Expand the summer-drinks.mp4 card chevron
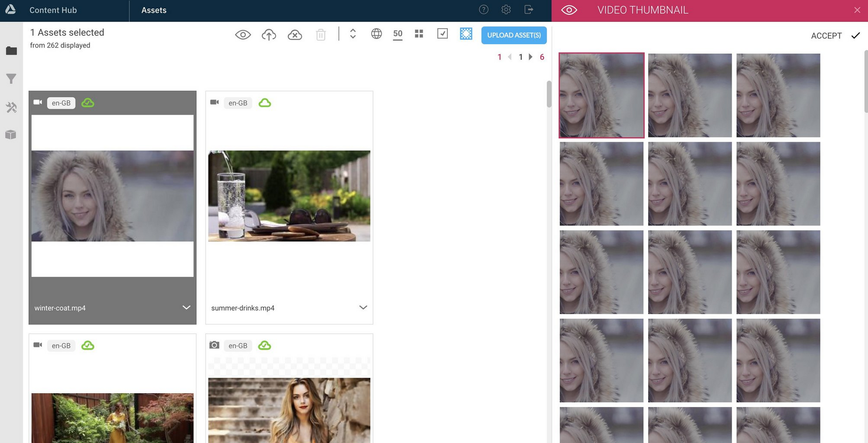This screenshot has height=443, width=868. pos(363,307)
